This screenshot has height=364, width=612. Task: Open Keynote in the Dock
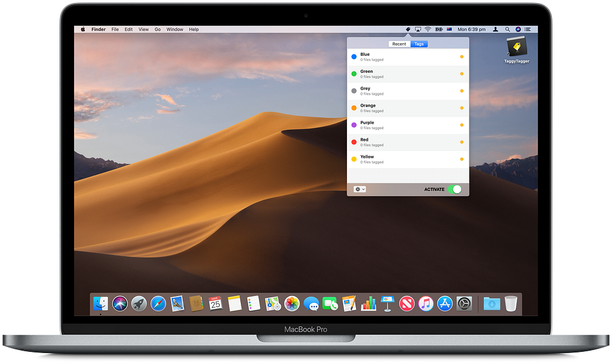coord(388,303)
